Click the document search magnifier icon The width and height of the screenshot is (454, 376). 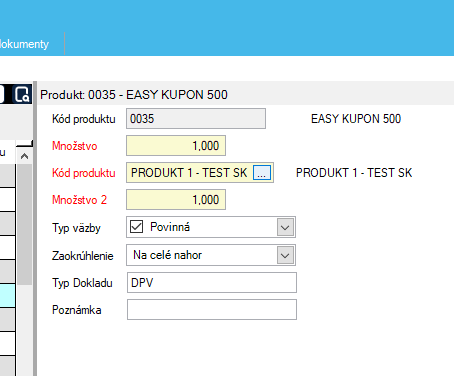[x=22, y=94]
